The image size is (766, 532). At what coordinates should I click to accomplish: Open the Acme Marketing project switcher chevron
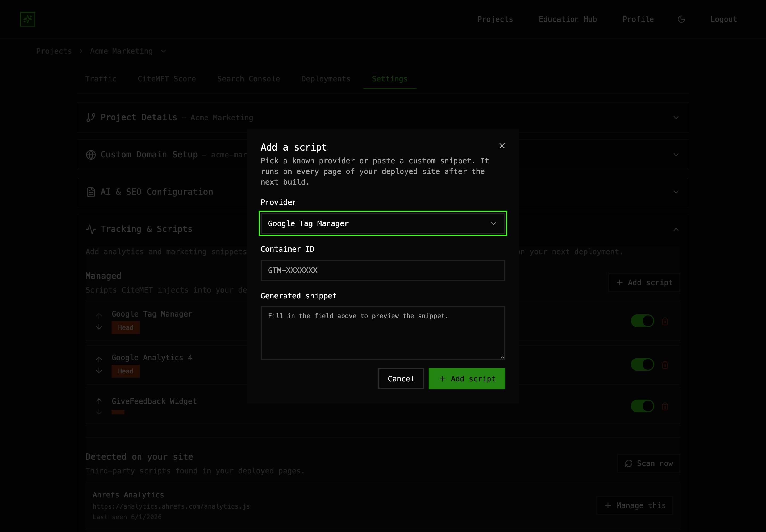tap(163, 51)
